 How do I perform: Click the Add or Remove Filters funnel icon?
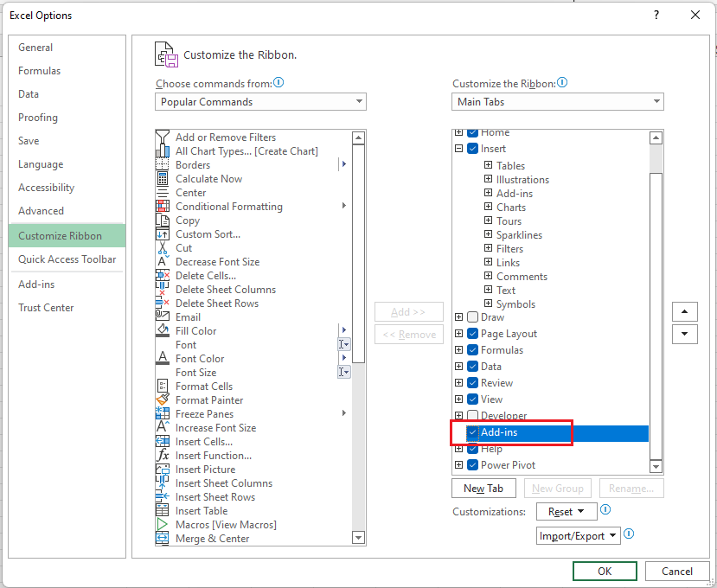pos(163,137)
